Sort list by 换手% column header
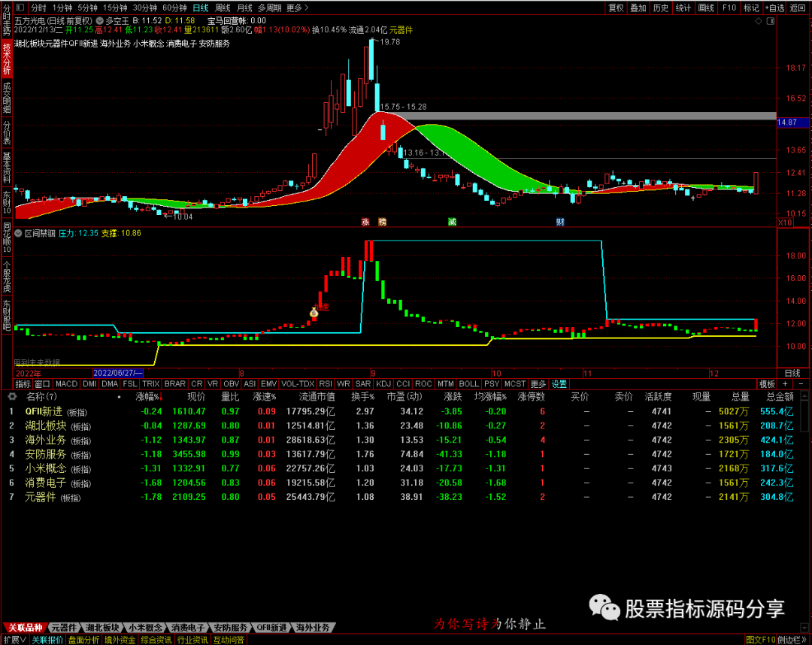 click(362, 397)
